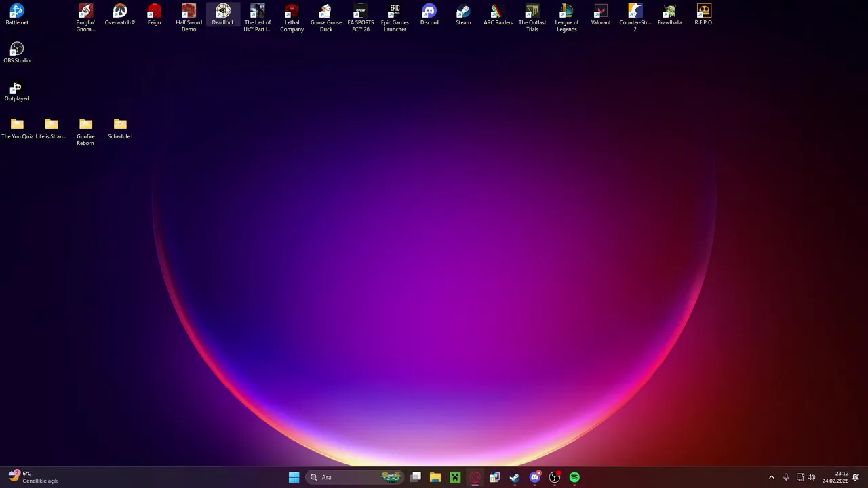Select the Feign game shortcut
Viewport: 868px width, 488px height.
(154, 15)
